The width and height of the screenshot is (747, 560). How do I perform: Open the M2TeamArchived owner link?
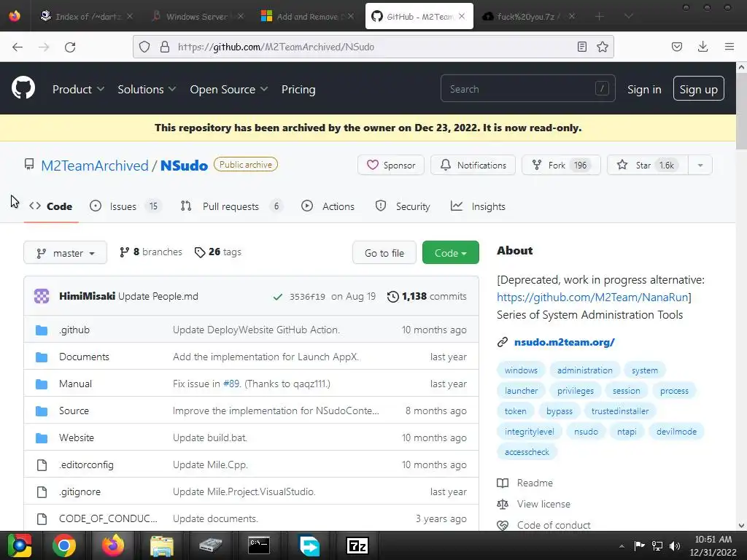(95, 166)
